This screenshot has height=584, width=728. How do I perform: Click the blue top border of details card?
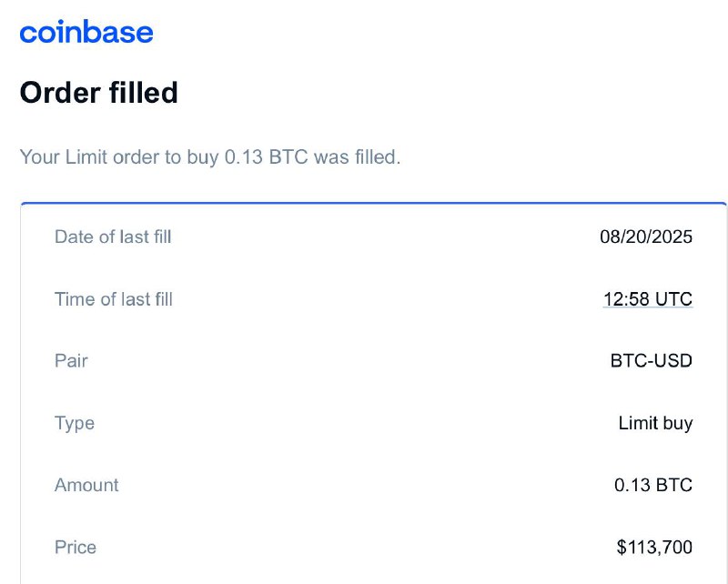pos(373,204)
